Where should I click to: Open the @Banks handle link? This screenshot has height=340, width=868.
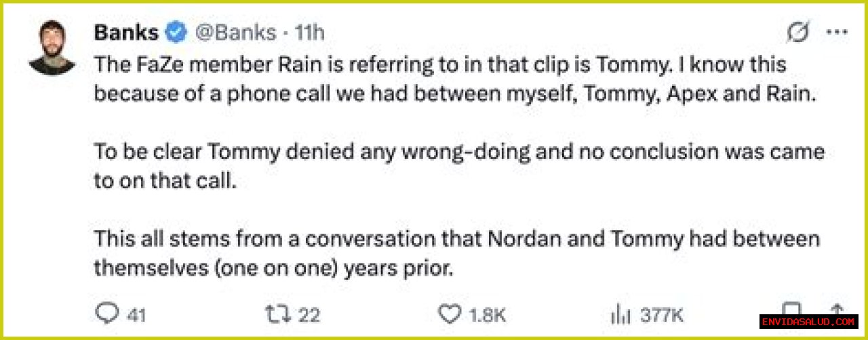[x=235, y=32]
